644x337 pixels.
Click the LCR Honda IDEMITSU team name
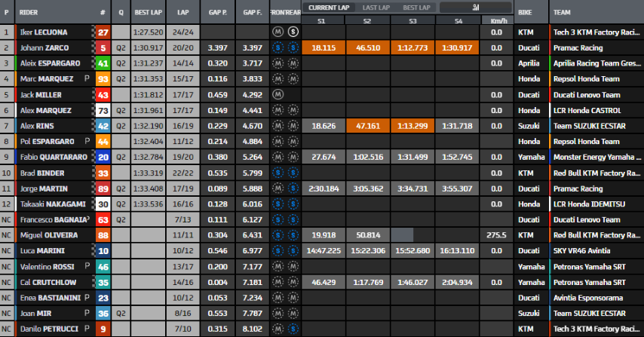(589, 204)
